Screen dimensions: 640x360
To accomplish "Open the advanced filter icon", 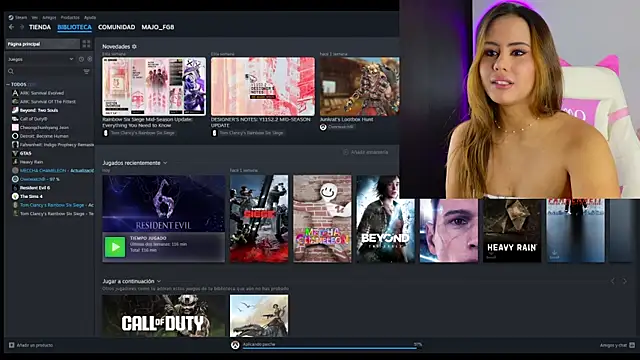I will pyautogui.click(x=86, y=71).
